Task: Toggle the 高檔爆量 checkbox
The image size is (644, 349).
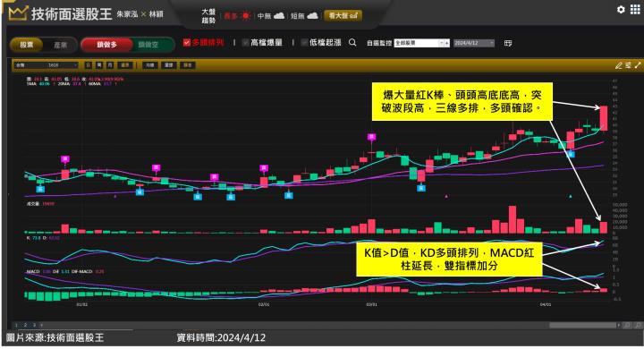Action: tap(246, 42)
